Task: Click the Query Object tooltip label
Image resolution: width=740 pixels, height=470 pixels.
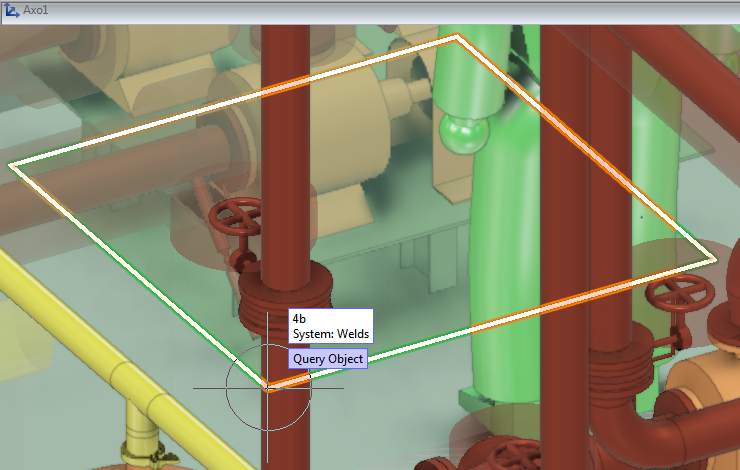Action: [328, 358]
